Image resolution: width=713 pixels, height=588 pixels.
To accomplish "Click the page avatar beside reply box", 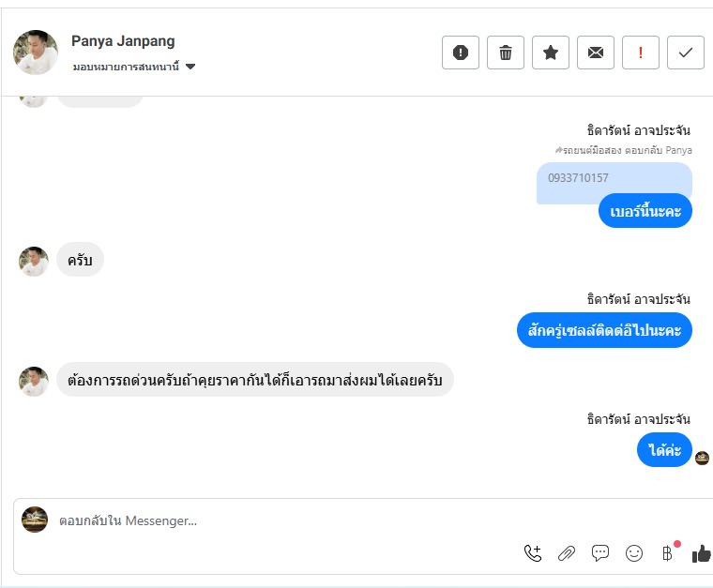I will click(x=35, y=520).
